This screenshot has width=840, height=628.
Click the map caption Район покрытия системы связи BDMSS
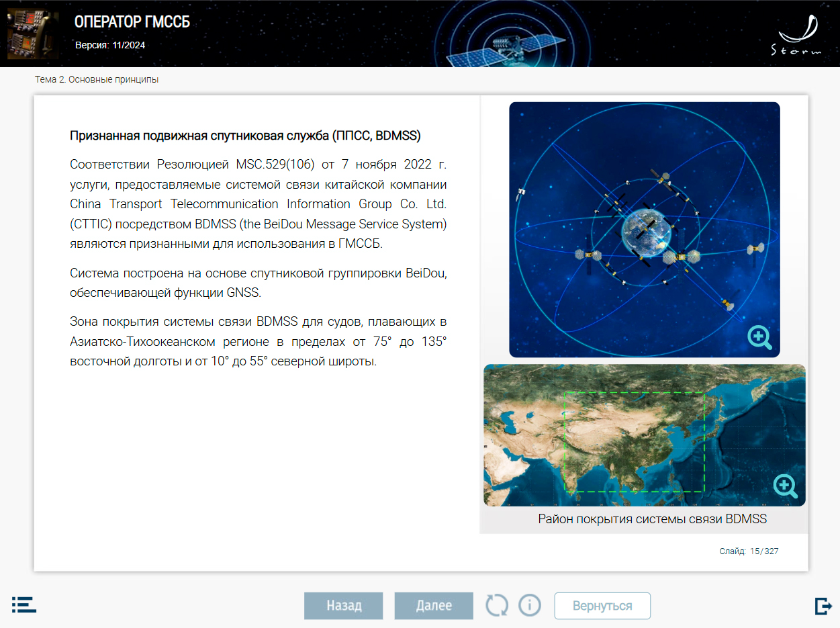tap(652, 519)
